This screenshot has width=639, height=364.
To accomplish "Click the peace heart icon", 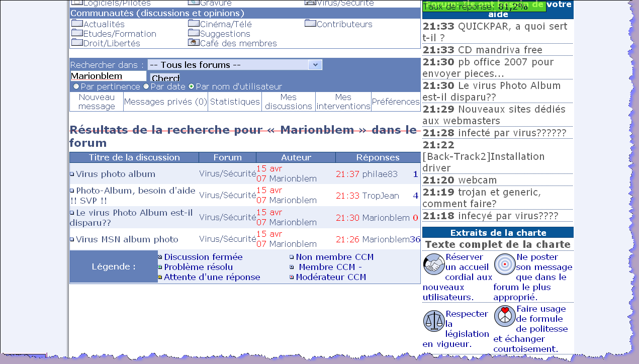I will point(504,316).
